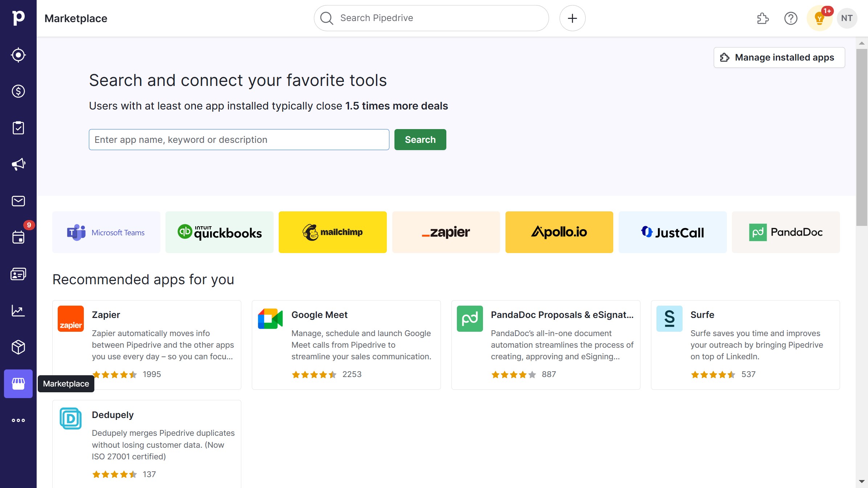Screen dimensions: 868x488
Task: Open the quick add plus dropdown
Action: coord(572,18)
